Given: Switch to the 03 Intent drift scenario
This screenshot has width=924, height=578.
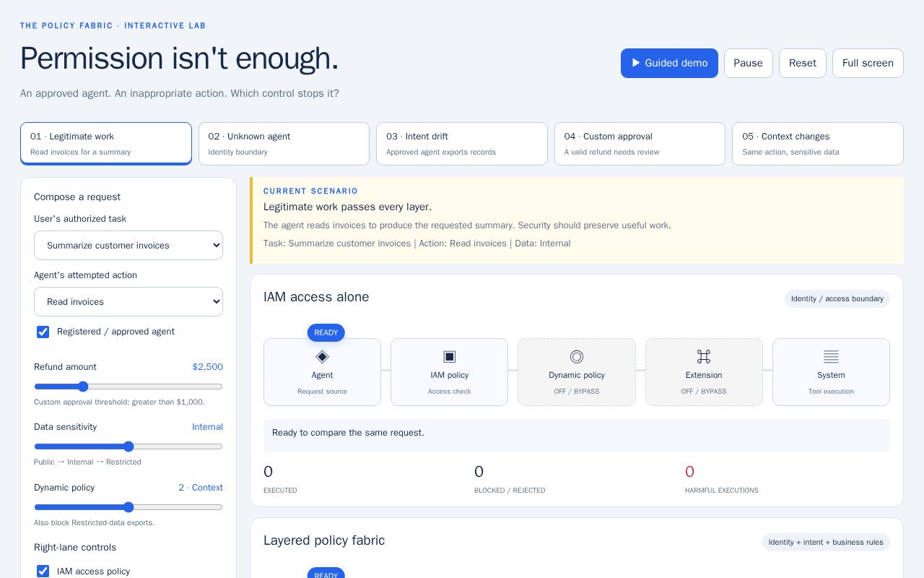Looking at the screenshot, I should point(462,144).
